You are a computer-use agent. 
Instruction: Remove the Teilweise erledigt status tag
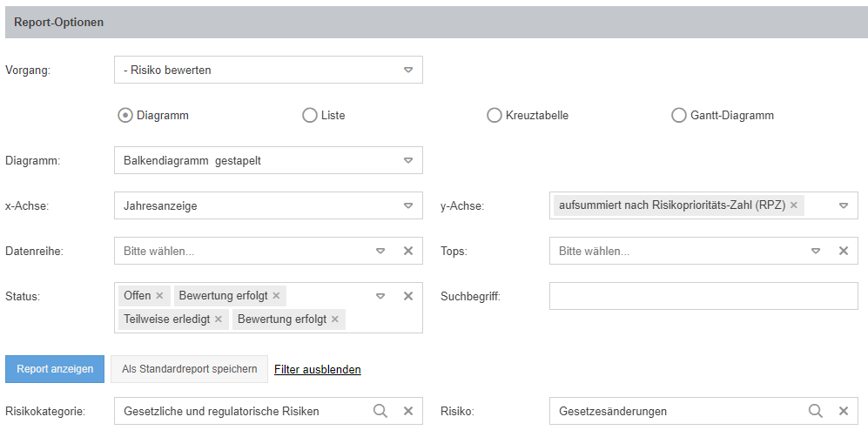click(x=218, y=319)
